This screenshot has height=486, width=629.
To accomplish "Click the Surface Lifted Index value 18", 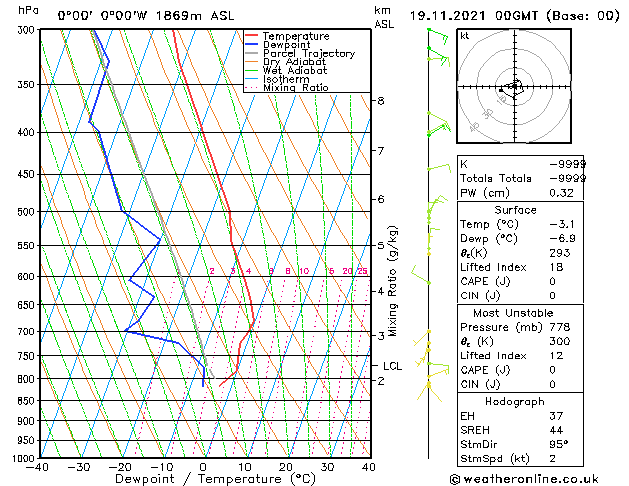I will point(556,267).
